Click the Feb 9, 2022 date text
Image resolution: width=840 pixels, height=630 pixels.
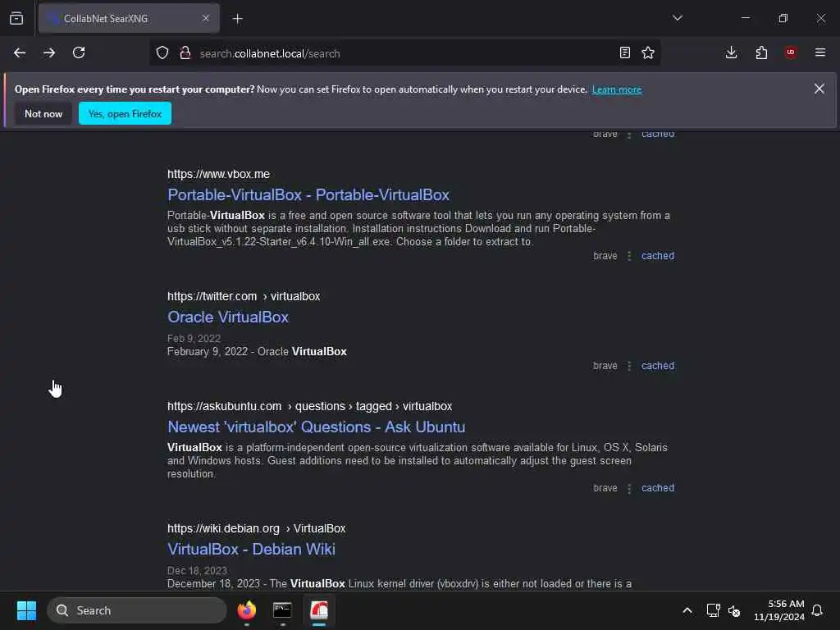coord(194,339)
